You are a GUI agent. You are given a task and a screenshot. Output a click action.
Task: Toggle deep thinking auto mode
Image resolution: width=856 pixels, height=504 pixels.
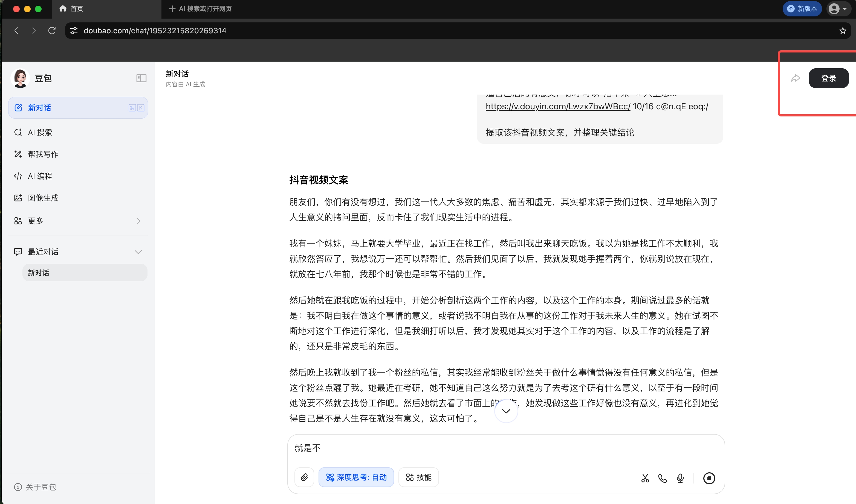coord(356,477)
